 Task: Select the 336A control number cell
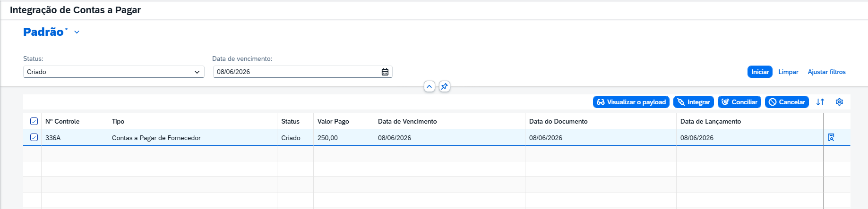point(75,138)
